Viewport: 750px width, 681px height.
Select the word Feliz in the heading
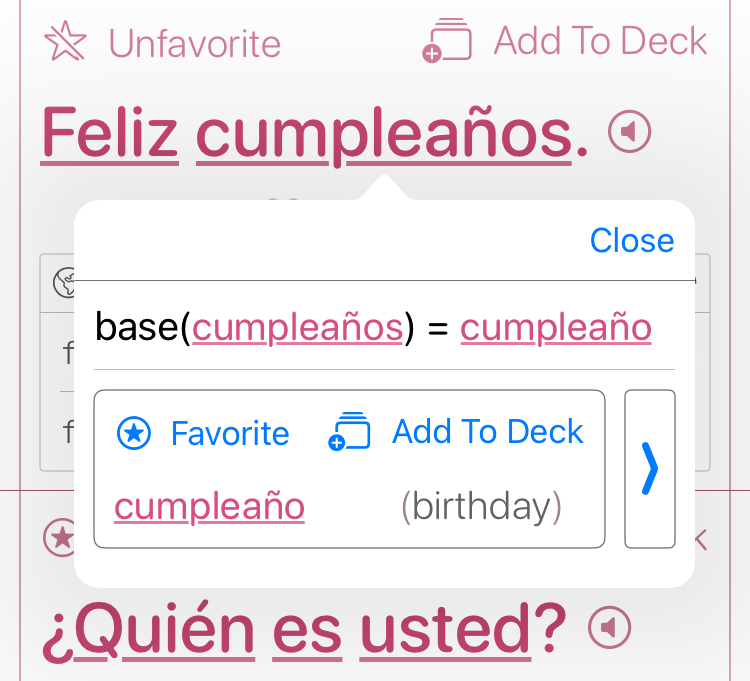(109, 133)
